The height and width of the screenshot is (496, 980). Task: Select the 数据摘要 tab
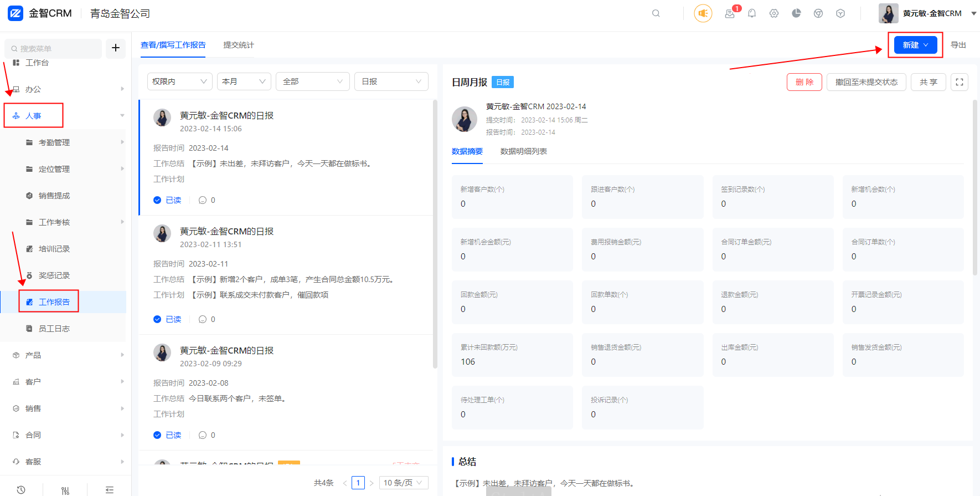coord(467,151)
